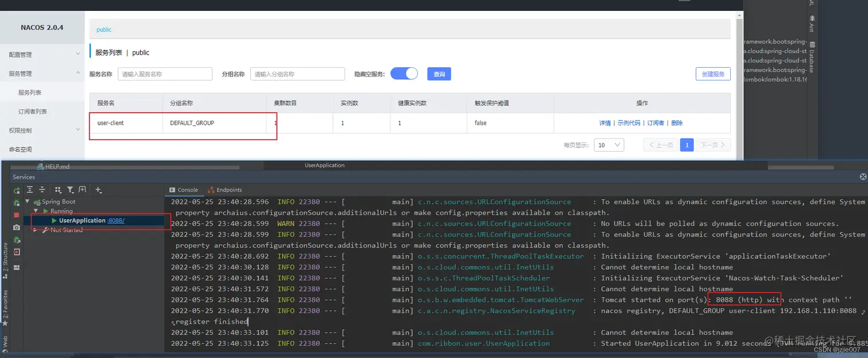The image size is (868, 358).
Task: Collapse the 服务管理 sidebar menu
Action: pos(42,74)
